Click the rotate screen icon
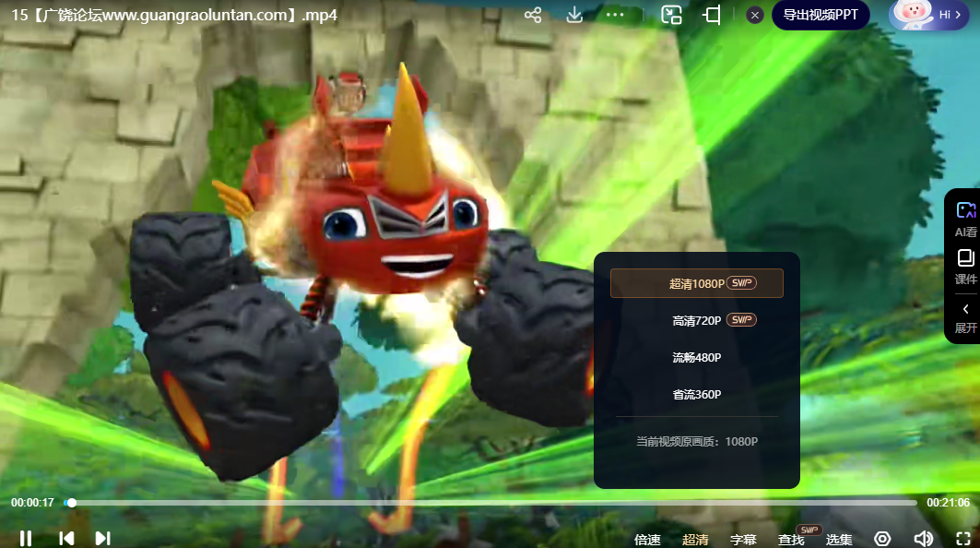 tap(712, 15)
